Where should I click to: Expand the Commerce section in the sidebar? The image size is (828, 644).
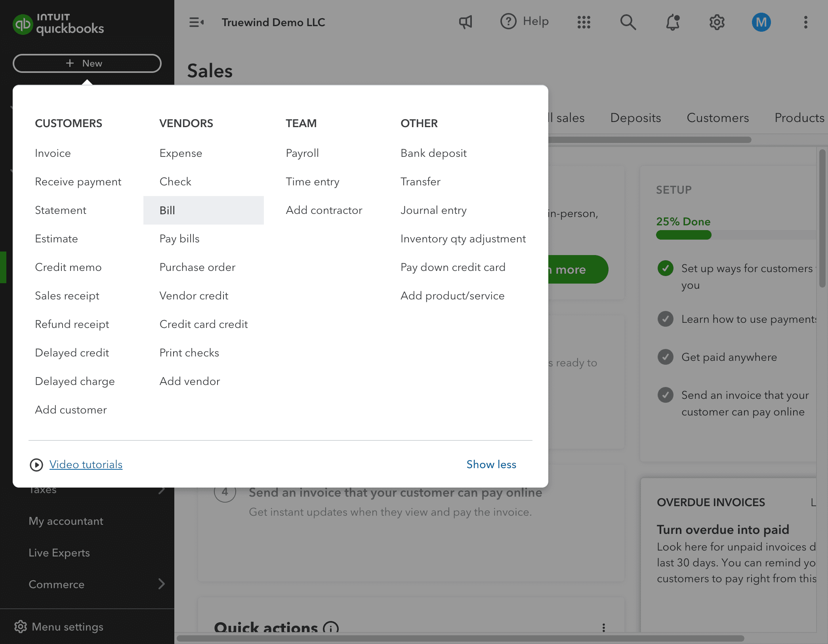(57, 584)
